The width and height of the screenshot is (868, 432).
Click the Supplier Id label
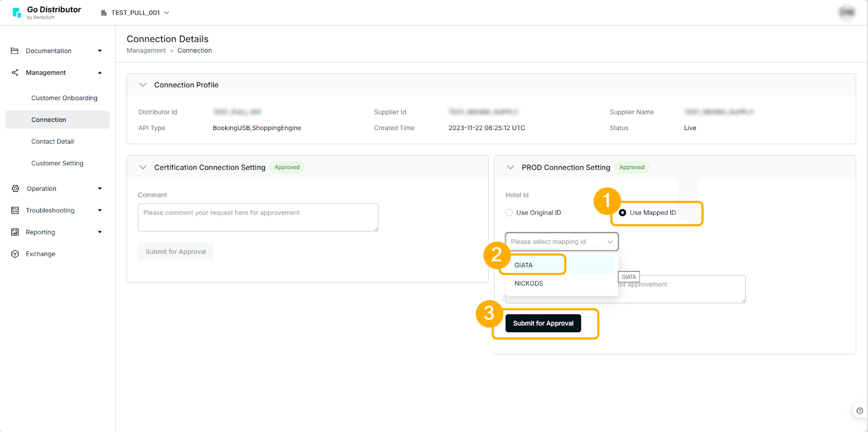[390, 112]
